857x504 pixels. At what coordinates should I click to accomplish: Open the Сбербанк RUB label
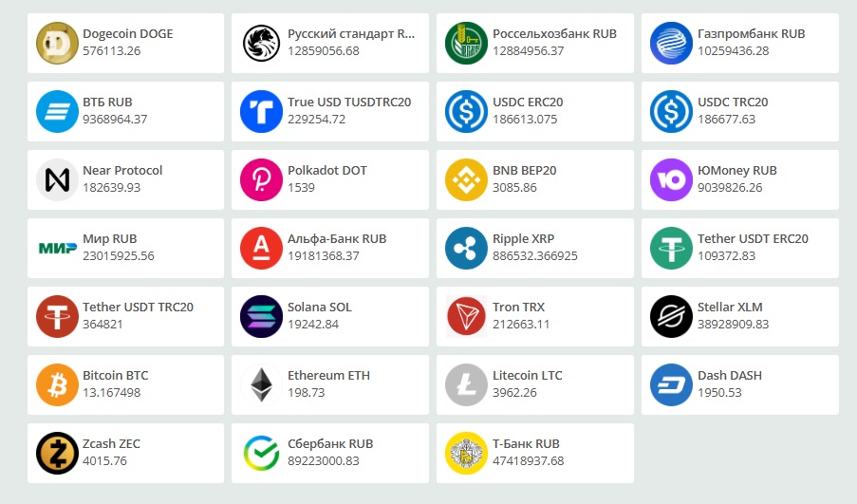coord(330,444)
